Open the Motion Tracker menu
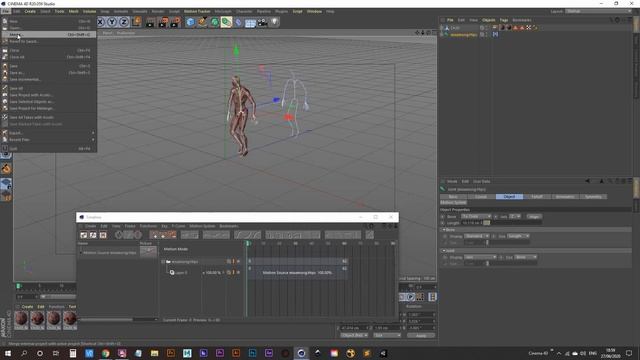This screenshot has width=640, height=360. (197, 11)
